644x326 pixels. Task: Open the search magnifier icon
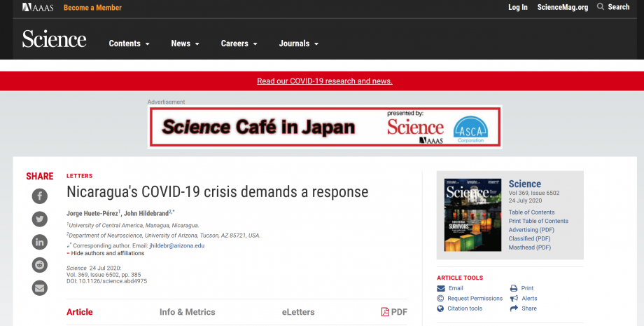[x=601, y=7]
